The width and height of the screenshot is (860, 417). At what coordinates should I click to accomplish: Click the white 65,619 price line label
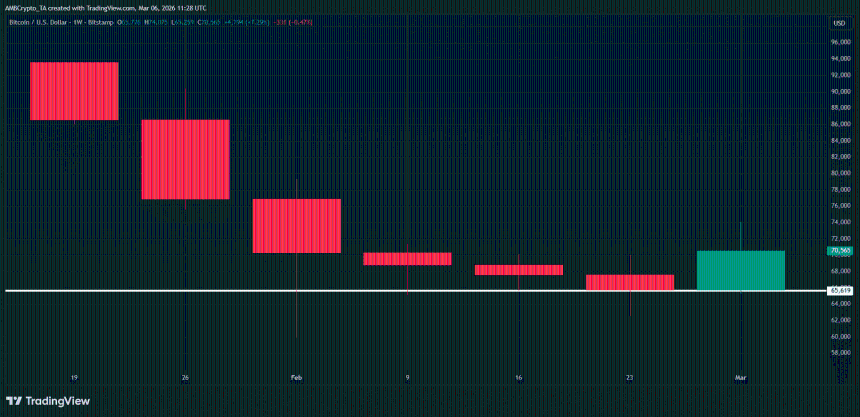[839, 291]
